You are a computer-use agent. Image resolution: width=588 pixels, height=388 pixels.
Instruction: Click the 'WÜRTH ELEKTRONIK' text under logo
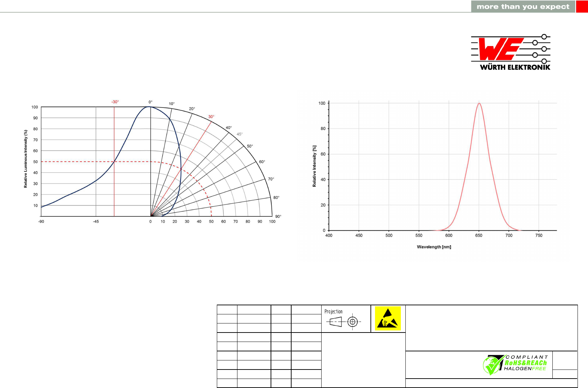coord(515,67)
